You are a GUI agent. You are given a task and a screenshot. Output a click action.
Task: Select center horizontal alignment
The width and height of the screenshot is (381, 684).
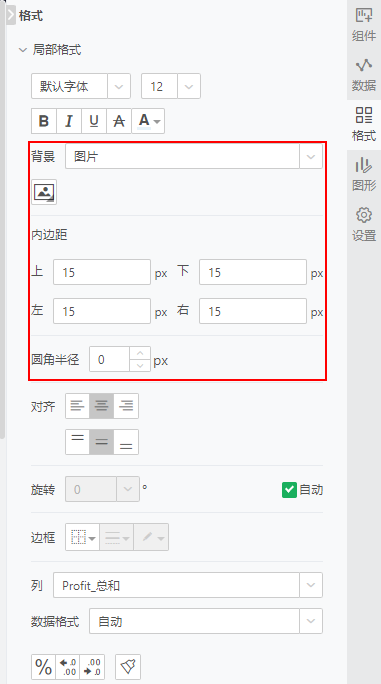(102, 406)
